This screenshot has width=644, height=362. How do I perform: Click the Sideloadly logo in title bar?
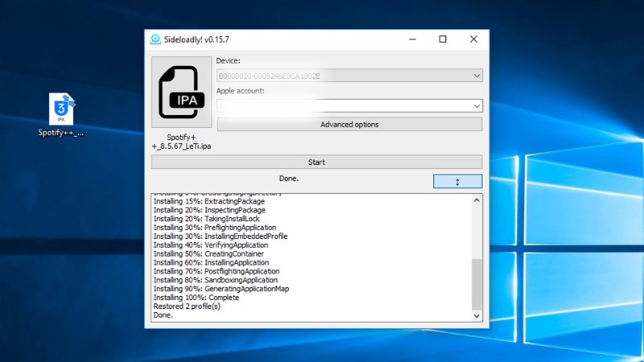click(155, 39)
